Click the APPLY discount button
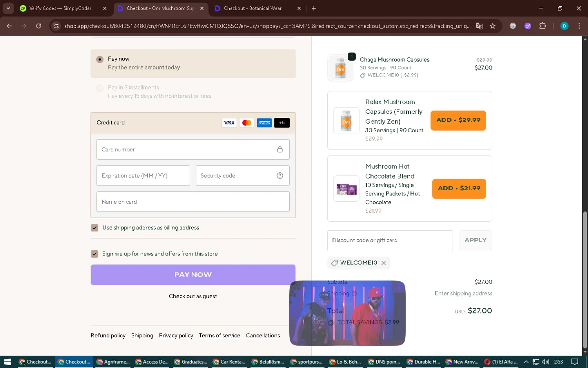Viewport: 588px width, 368px height. 475,240
